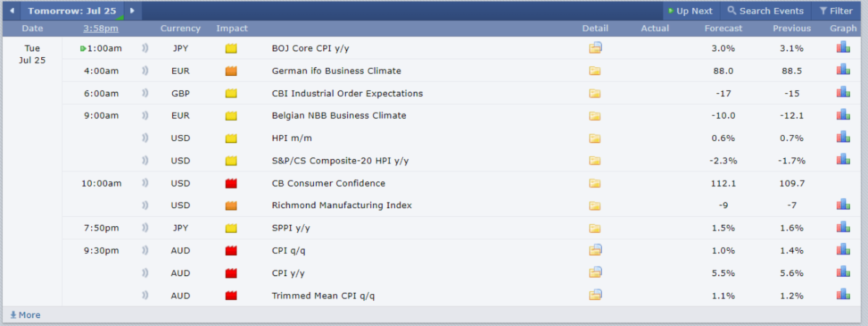Open graph for BOJ Core CPI y/y
868x326 pixels.
click(x=843, y=48)
